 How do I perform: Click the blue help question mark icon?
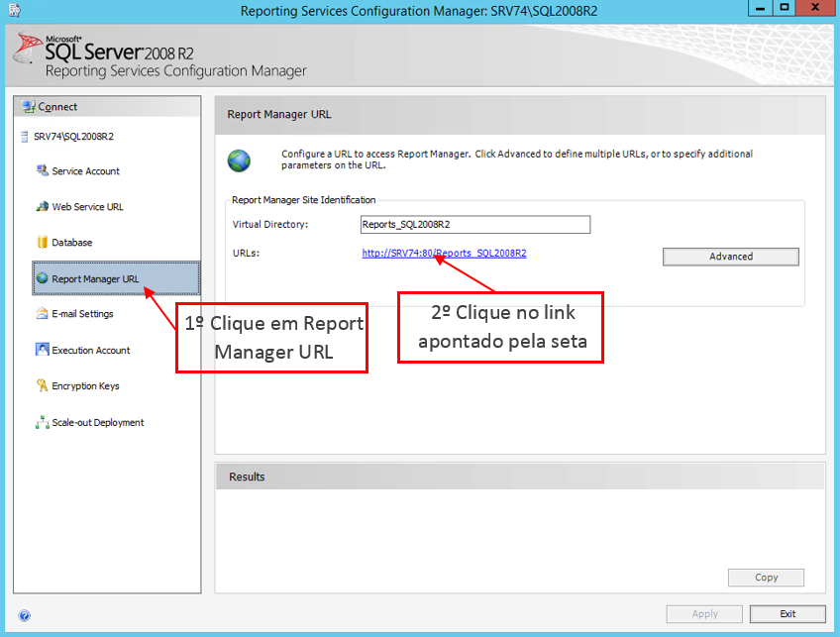point(24,615)
